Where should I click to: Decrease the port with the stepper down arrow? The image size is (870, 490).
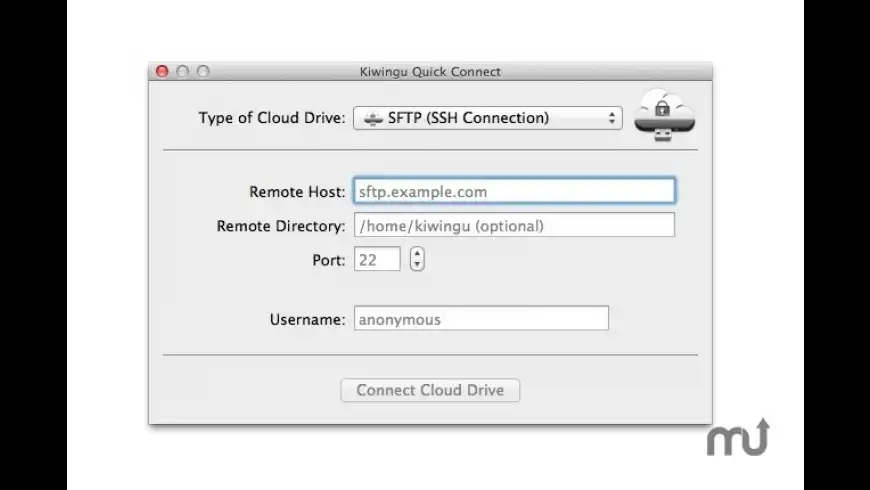[x=417, y=265]
